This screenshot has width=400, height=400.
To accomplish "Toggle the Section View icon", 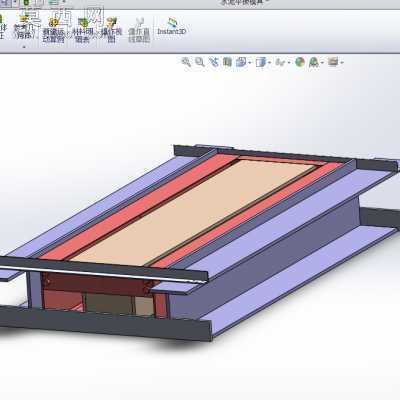I will (227, 62).
